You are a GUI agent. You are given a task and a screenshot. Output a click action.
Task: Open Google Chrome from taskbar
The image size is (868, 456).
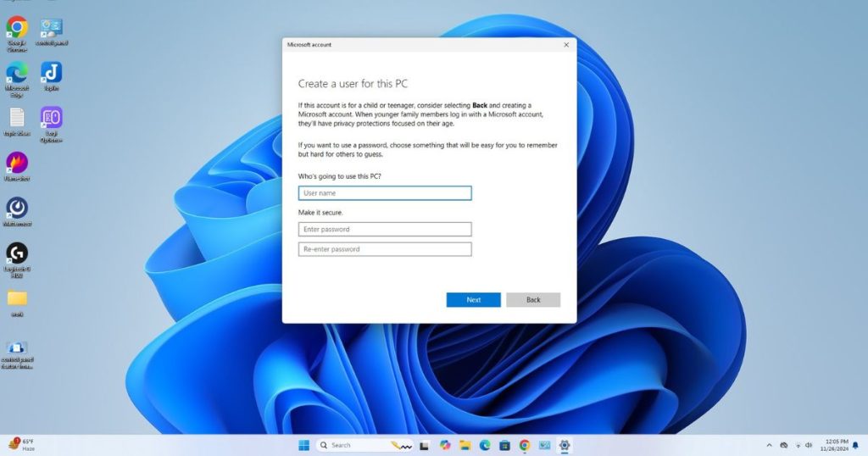coord(525,445)
